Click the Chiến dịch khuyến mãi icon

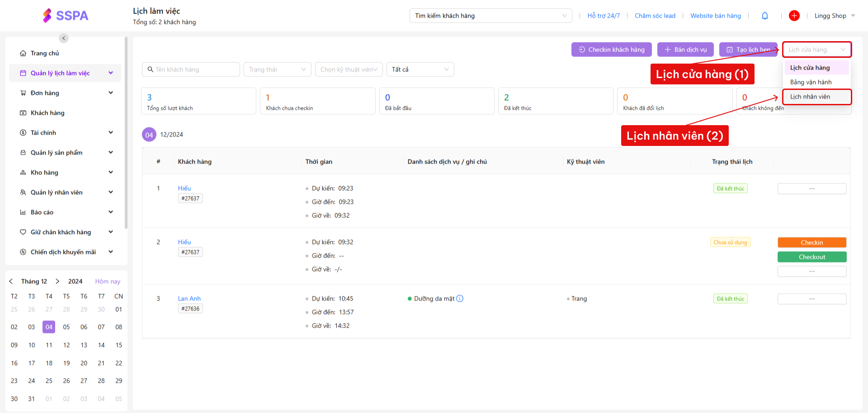(23, 252)
